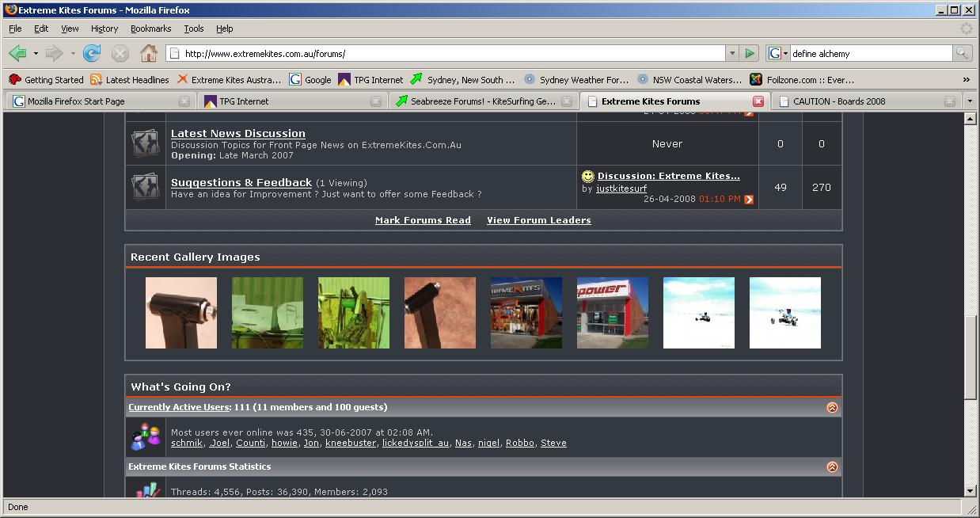Close the Extreme Kites Forums tab

(758, 101)
